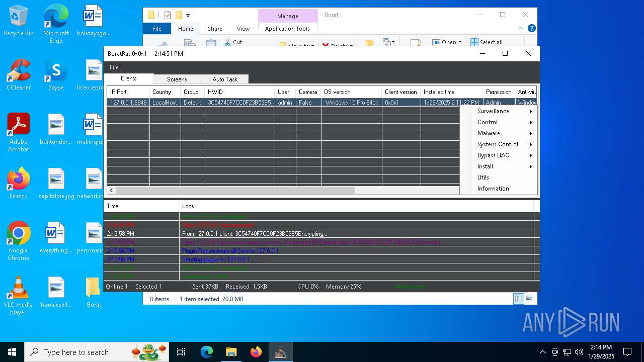Expand the Control submenu
The image size is (644, 362).
[x=505, y=122]
